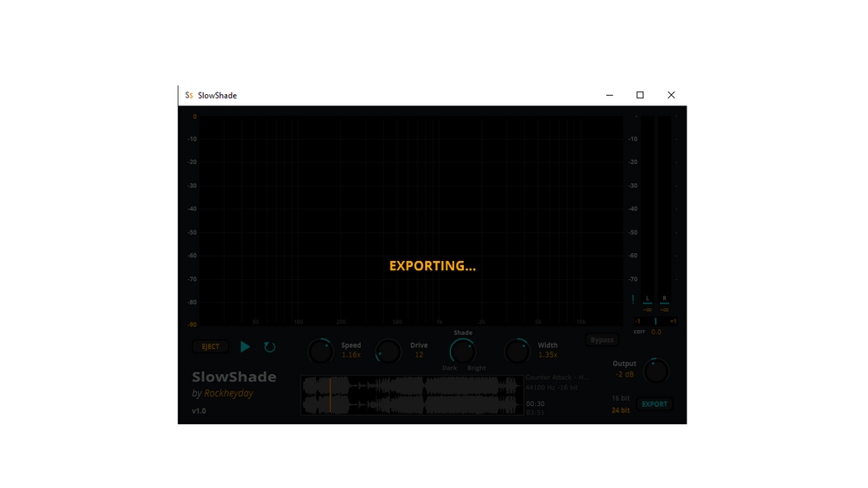
Task: Open the Rockheyday author link
Action: pos(229,393)
